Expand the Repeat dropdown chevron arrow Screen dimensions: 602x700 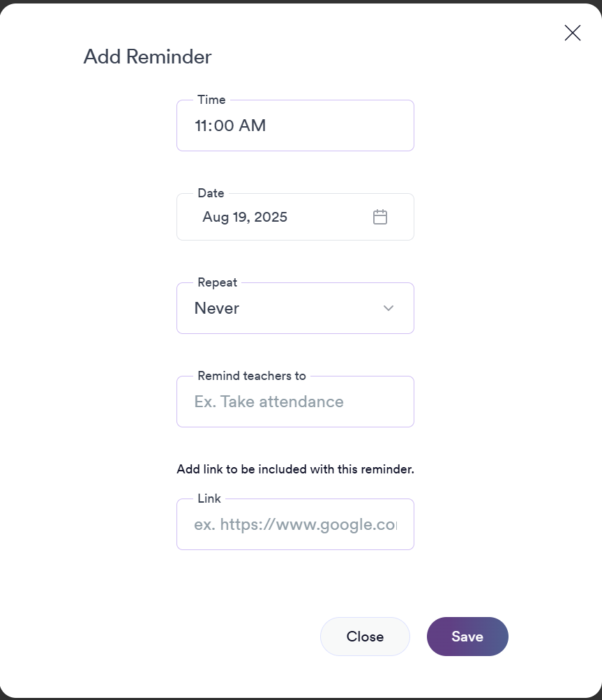click(x=389, y=308)
